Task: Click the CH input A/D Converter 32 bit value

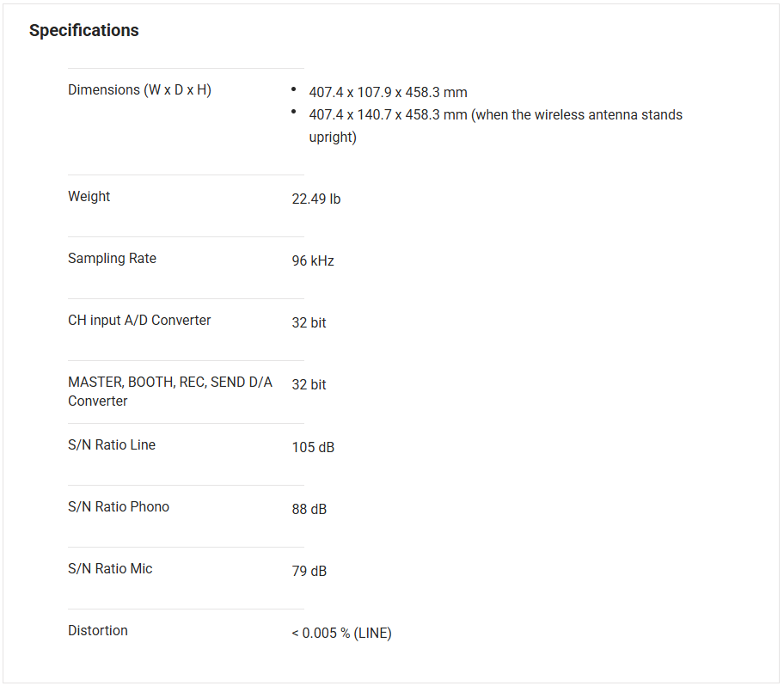Action: tap(309, 322)
